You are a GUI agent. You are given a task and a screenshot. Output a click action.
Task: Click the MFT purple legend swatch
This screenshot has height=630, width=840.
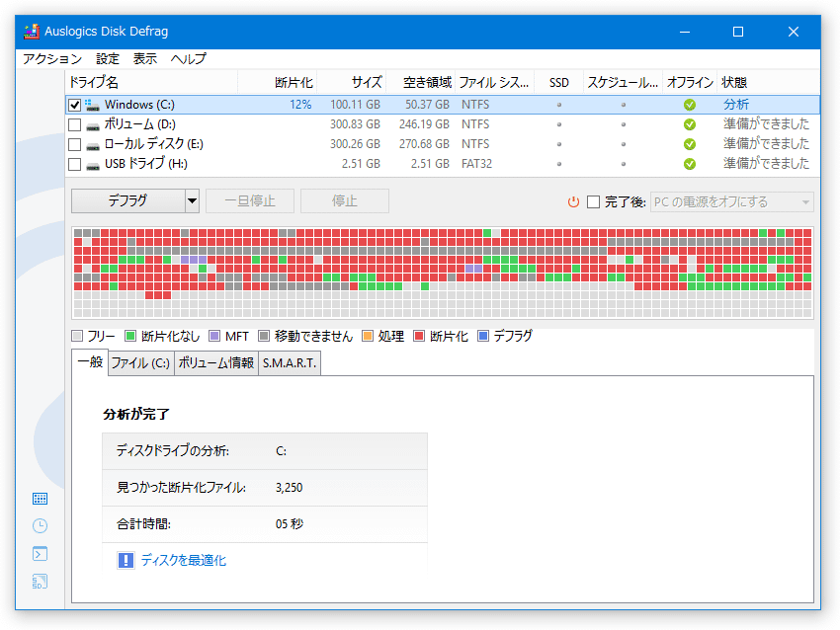click(214, 336)
